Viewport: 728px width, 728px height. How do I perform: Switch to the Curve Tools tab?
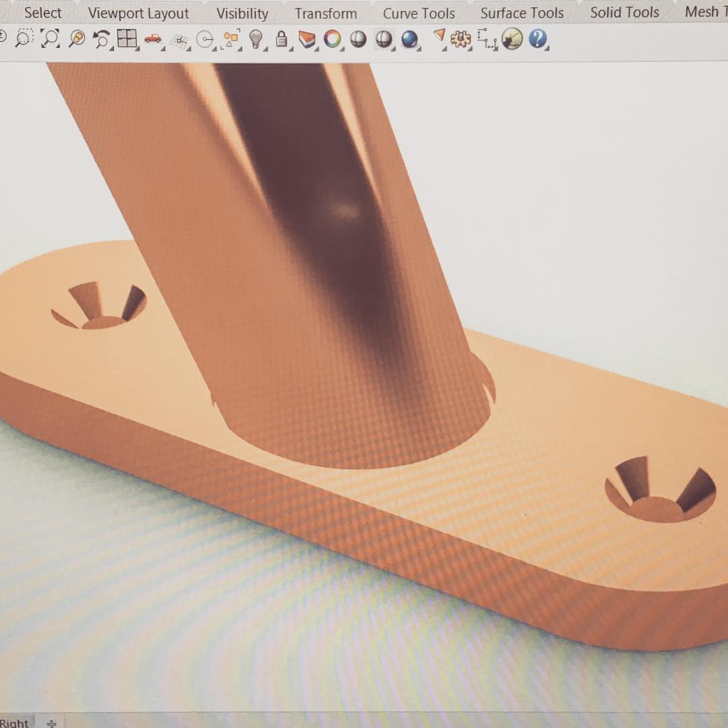pos(419,13)
